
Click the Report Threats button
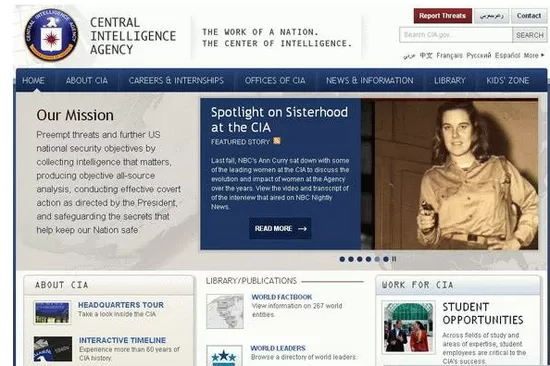point(443,16)
